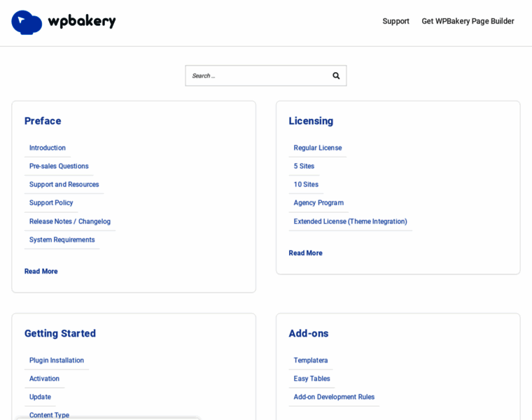532x420 pixels.
Task: Open the Preface section heading
Action: (x=43, y=121)
